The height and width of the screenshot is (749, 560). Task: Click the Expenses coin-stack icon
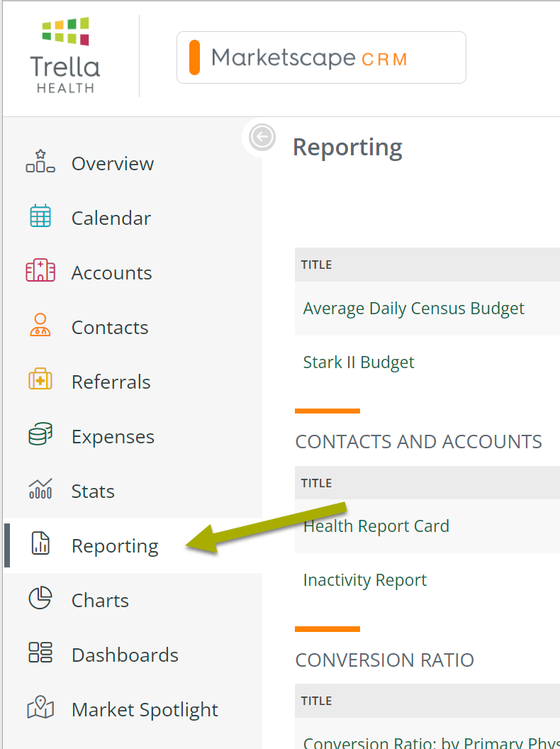40,435
